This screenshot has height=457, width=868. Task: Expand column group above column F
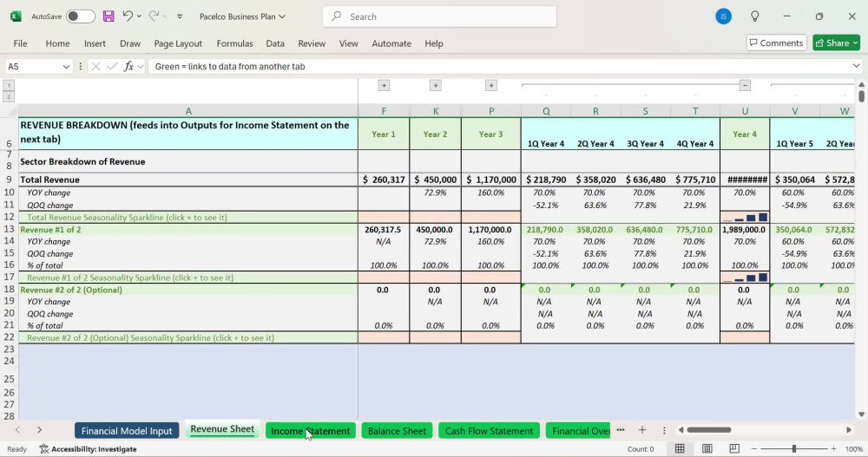pyautogui.click(x=384, y=85)
